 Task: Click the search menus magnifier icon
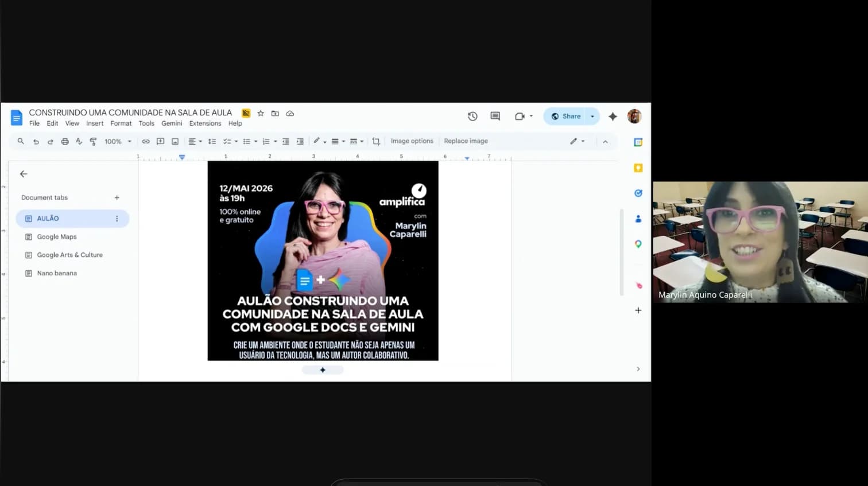pos(21,141)
